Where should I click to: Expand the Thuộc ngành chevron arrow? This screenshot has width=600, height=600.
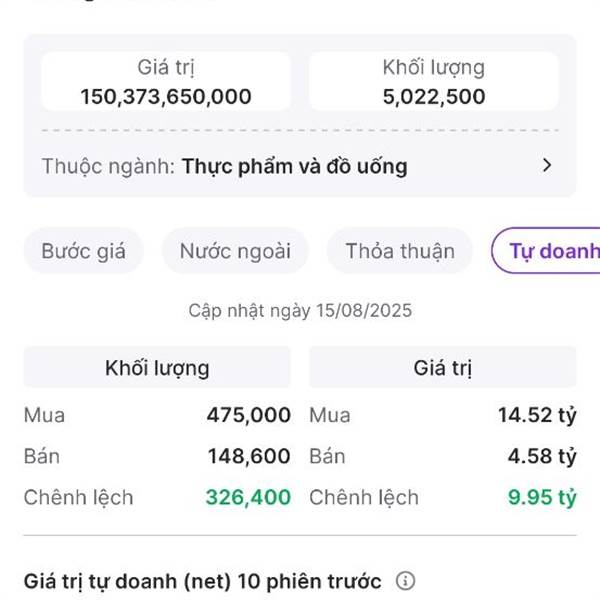tap(547, 165)
